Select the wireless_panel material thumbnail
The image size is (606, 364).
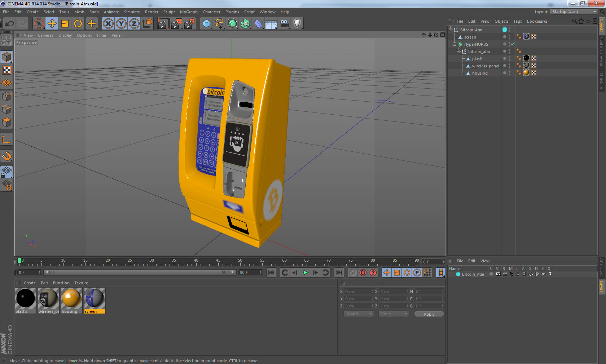coord(48,298)
